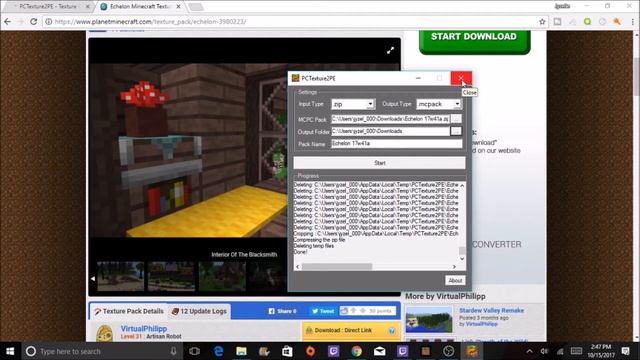Click the Stardew Valley Remake thumbnail
The width and height of the screenshot is (640, 360).
point(429,319)
